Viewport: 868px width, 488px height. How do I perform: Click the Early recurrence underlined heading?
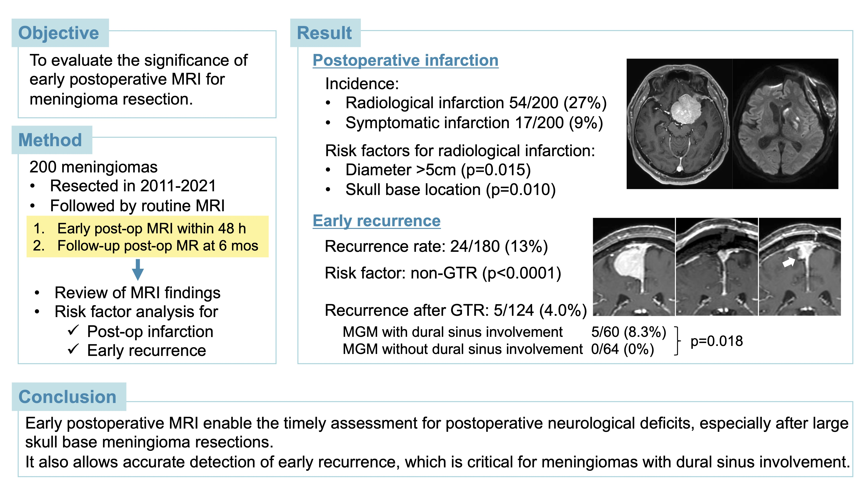tap(376, 221)
